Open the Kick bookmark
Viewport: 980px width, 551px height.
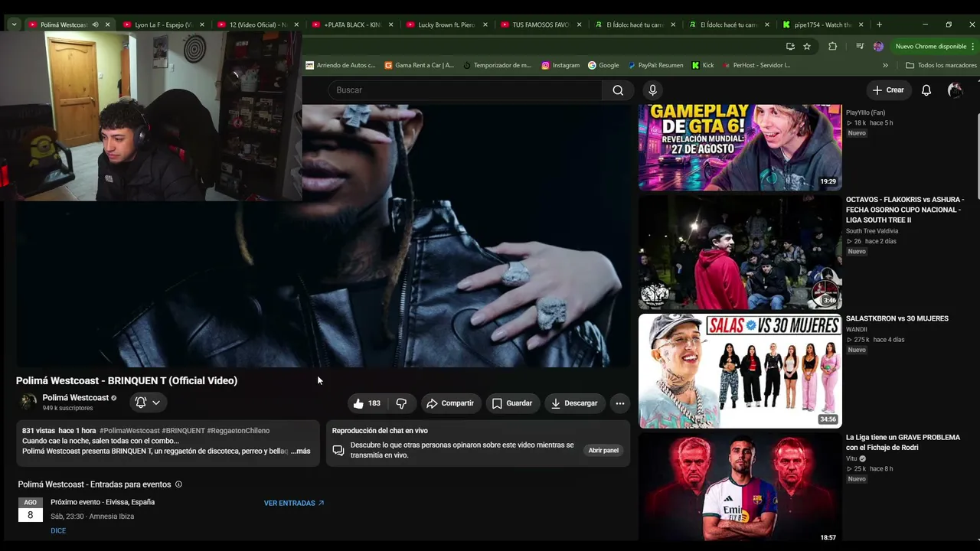703,65
